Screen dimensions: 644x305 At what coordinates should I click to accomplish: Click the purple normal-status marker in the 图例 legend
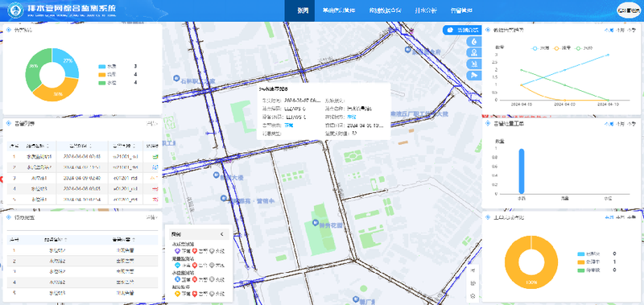tap(177, 251)
